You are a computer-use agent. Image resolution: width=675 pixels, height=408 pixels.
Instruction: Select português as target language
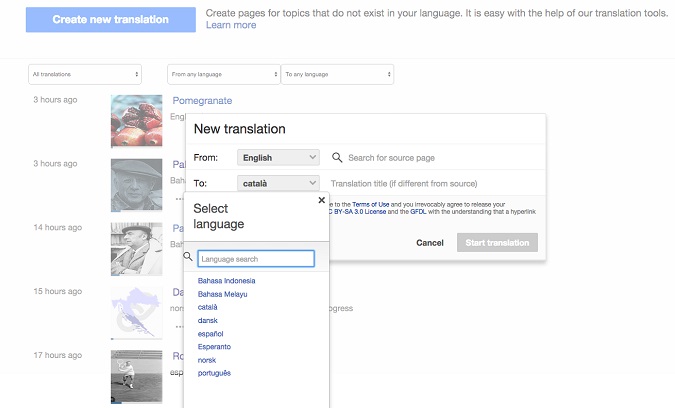[214, 373]
